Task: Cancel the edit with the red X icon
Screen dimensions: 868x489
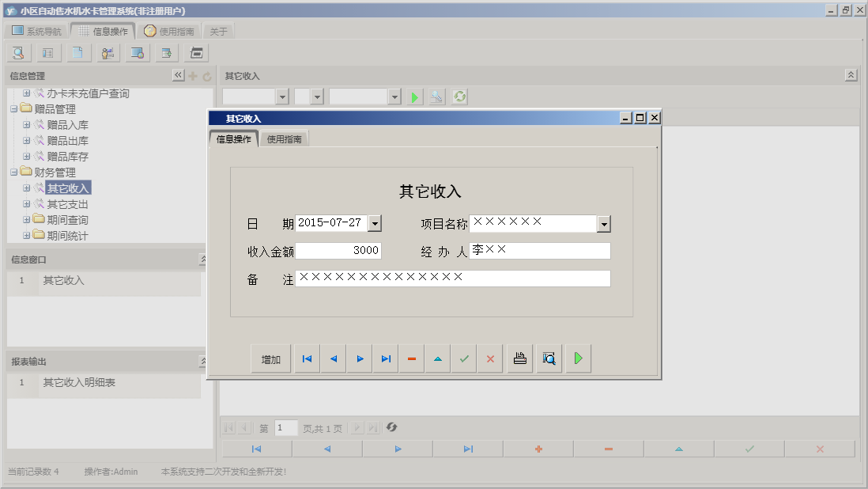Action: 489,358
